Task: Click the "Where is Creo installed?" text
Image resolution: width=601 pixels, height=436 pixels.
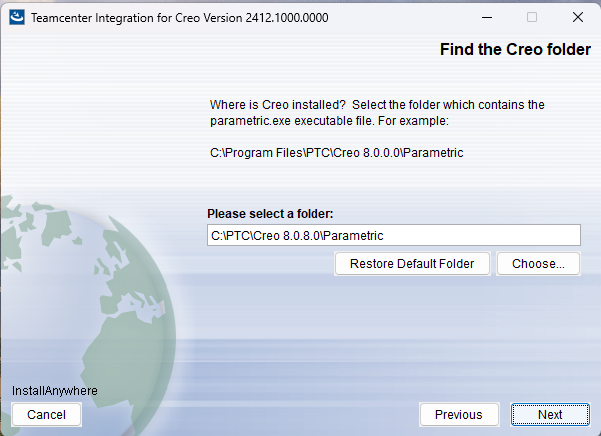Action: pos(278,105)
